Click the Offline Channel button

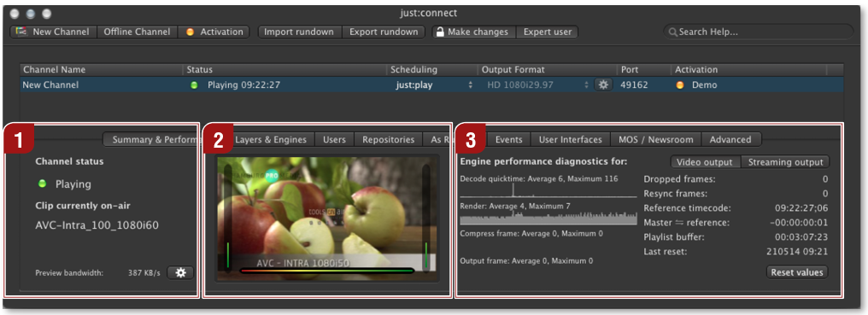[x=138, y=32]
